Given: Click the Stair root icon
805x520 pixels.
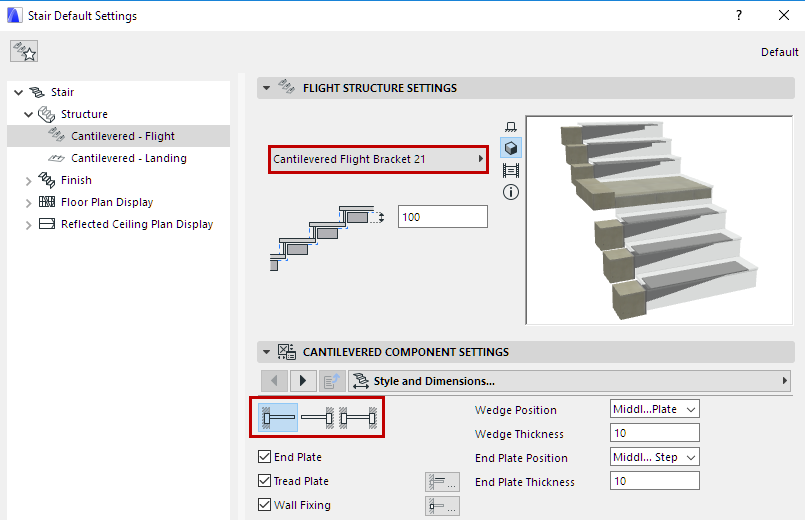Looking at the screenshot, I should 37,92.
